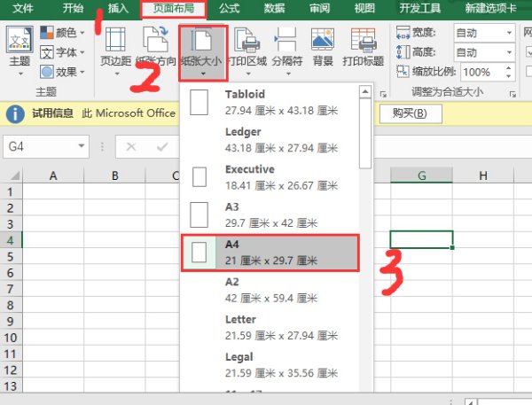Select column G header

422,175
